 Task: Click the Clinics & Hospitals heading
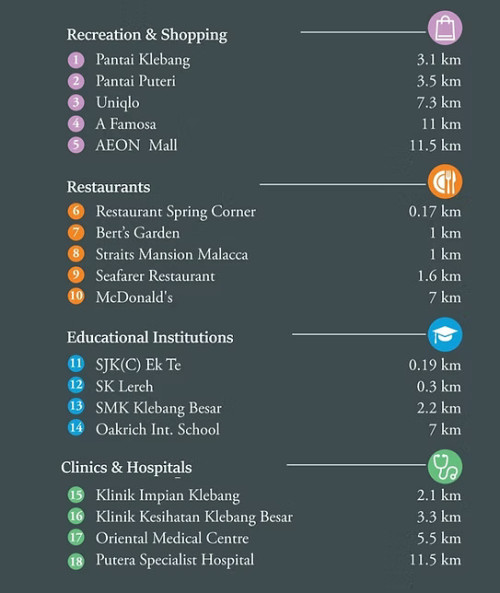126,467
